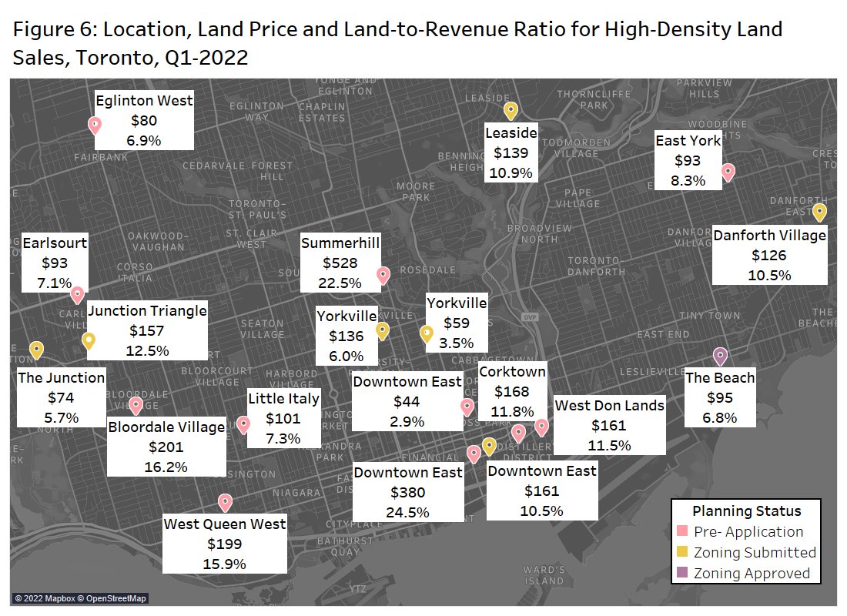Select the Planning Status legend title
Screen dimensions: 847x616
click(x=747, y=511)
